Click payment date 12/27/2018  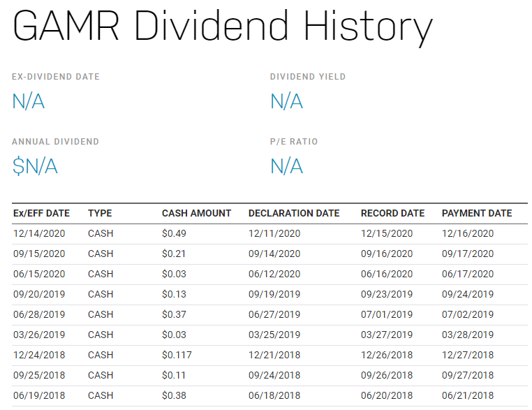click(x=468, y=355)
